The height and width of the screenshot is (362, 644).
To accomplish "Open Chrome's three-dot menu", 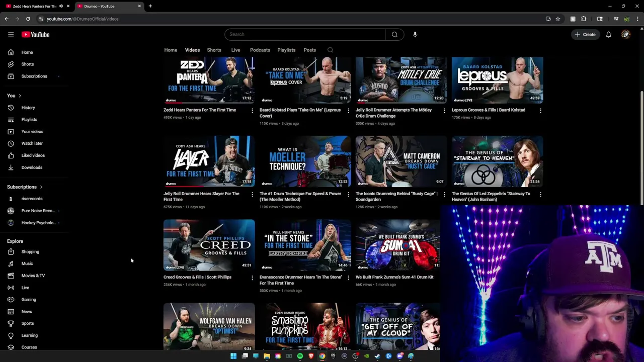I will point(637,19).
